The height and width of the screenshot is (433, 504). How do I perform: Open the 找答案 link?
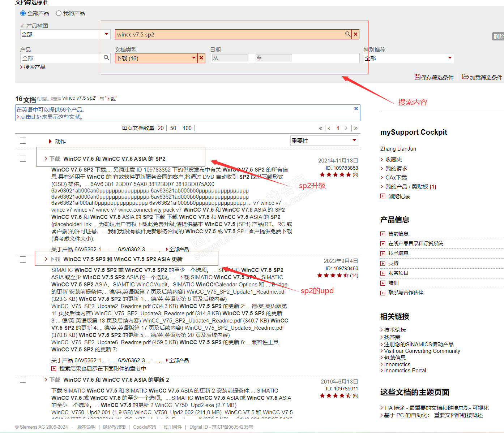[392, 337]
